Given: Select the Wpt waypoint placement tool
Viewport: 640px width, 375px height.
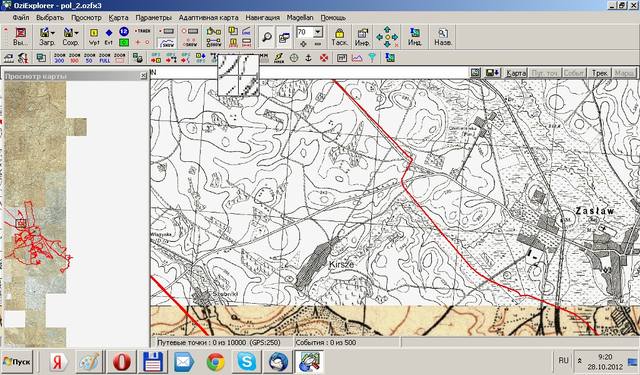Looking at the screenshot, I should point(94,37).
